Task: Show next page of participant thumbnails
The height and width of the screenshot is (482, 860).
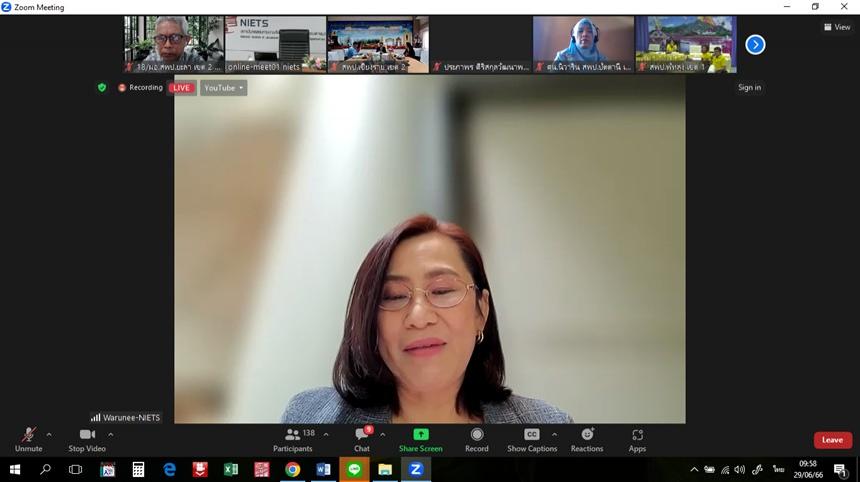Action: (755, 44)
